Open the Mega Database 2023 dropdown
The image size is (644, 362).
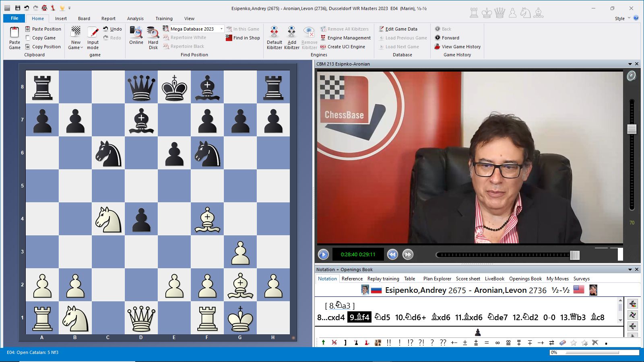point(221,29)
